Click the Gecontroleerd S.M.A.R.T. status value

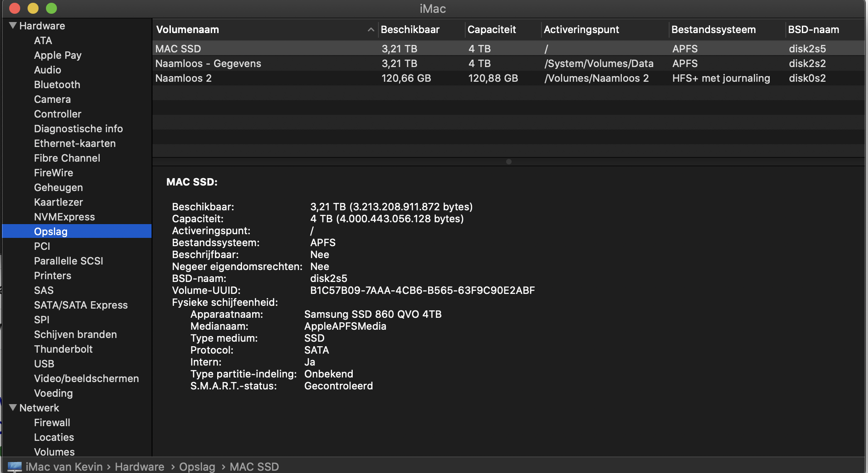(338, 386)
